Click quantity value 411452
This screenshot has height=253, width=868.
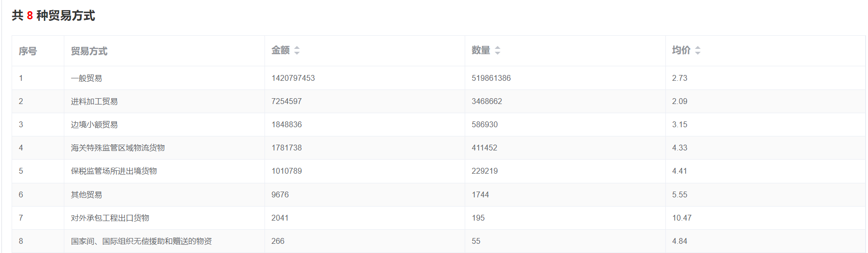(x=485, y=148)
